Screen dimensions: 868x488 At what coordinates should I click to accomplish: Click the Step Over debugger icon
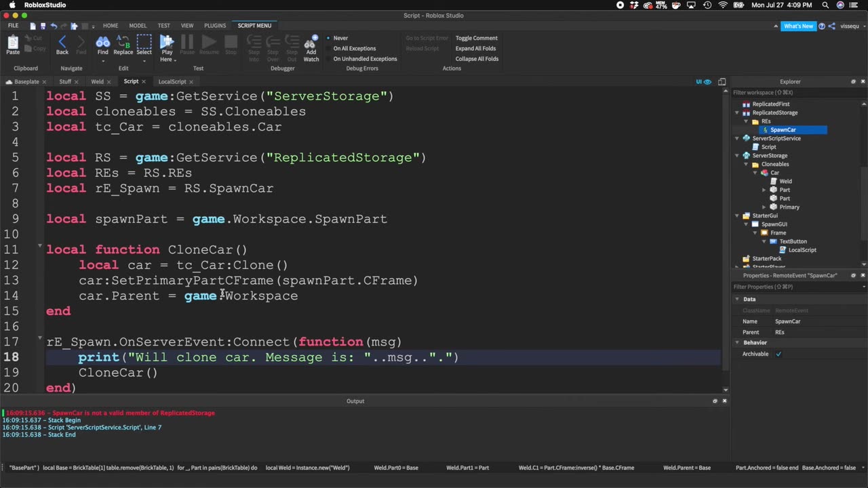pos(273,42)
